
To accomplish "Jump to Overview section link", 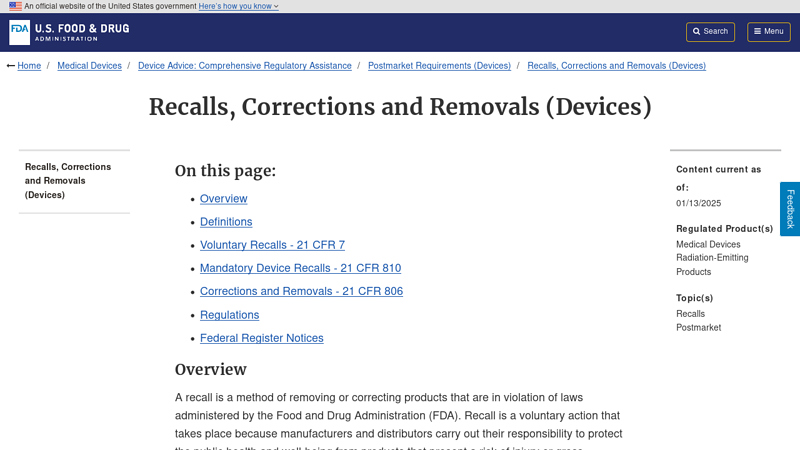I will [x=223, y=198].
